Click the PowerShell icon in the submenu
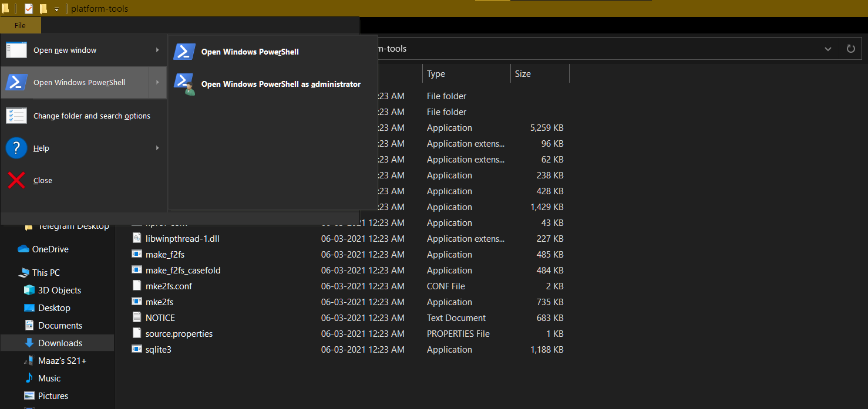 (184, 52)
